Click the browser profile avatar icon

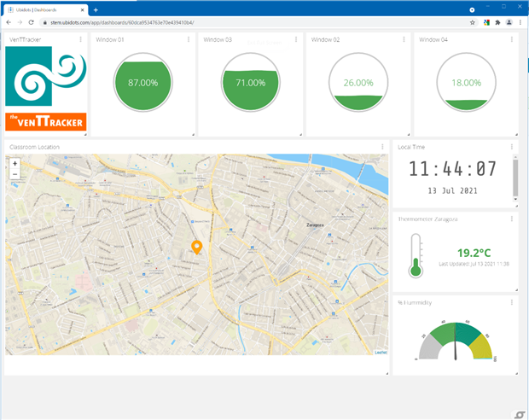click(509, 22)
